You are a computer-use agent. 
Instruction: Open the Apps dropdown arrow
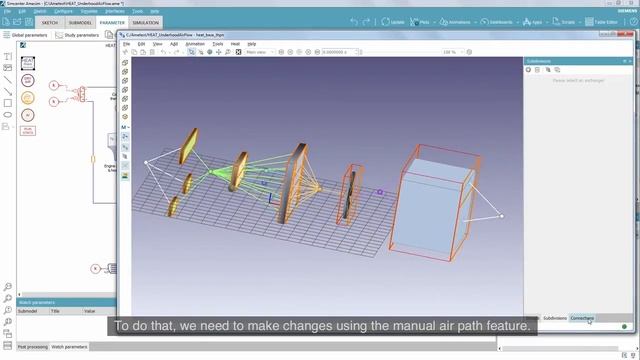pos(547,22)
